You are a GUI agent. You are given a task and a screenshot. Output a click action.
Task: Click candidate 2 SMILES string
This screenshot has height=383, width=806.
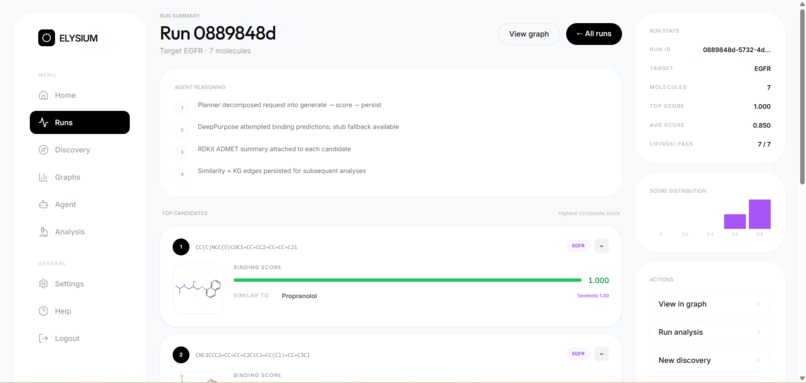click(252, 355)
